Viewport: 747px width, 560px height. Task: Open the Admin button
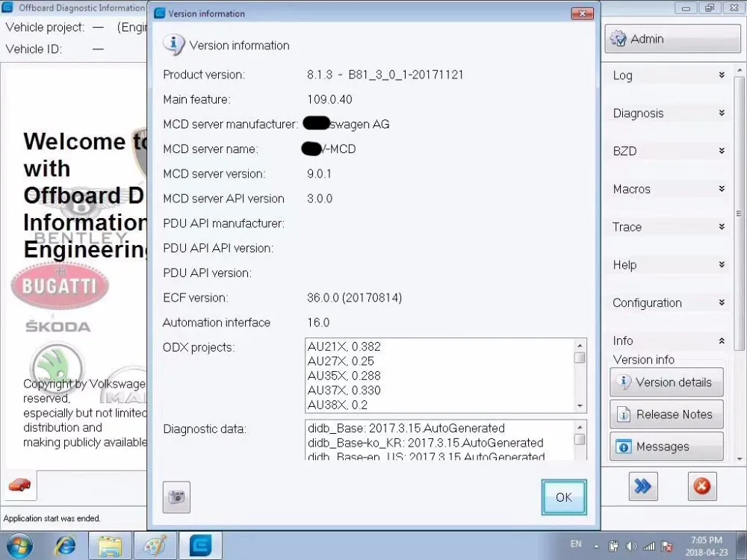(673, 39)
